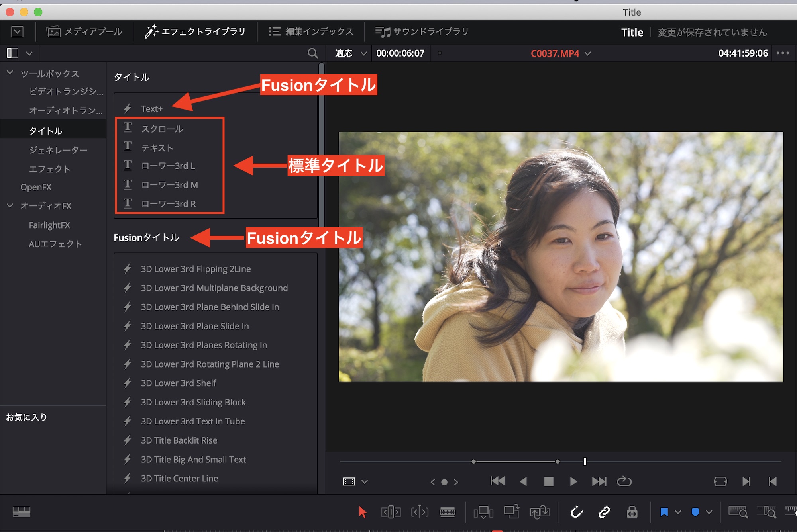This screenshot has height=532, width=797.
Task: Click the blue flag icon
Action: click(x=664, y=512)
